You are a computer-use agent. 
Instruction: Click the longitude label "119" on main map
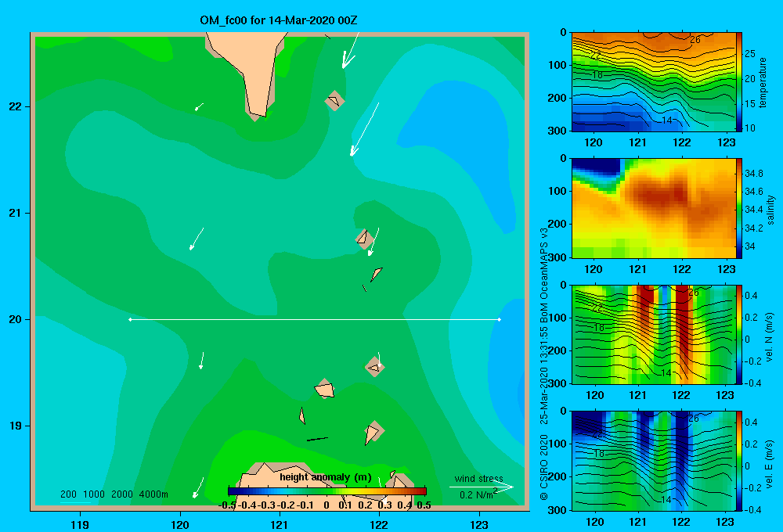pyautogui.click(x=80, y=525)
